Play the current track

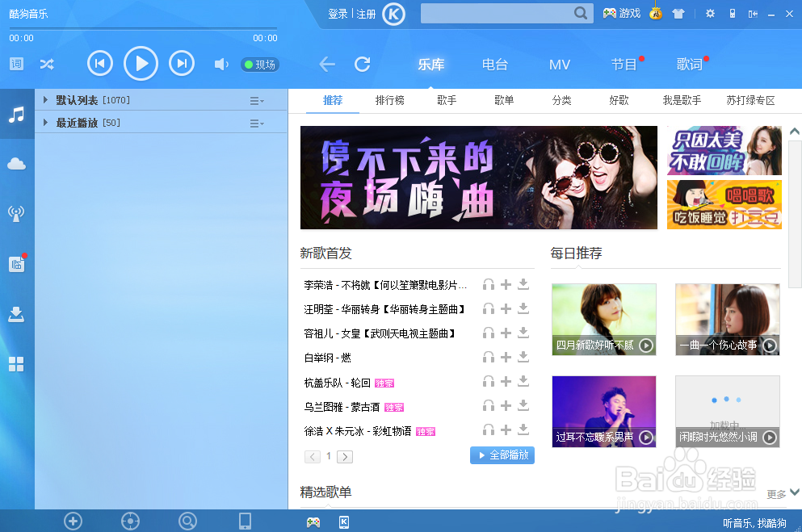click(x=141, y=63)
